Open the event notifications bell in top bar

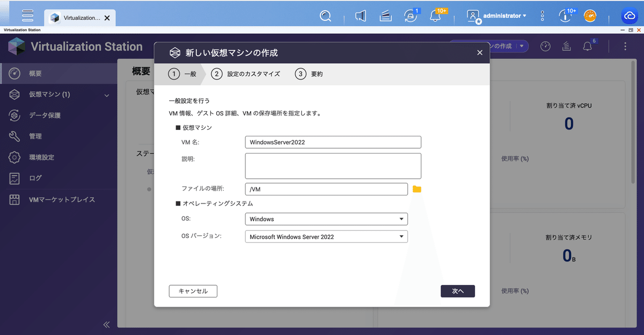click(435, 17)
